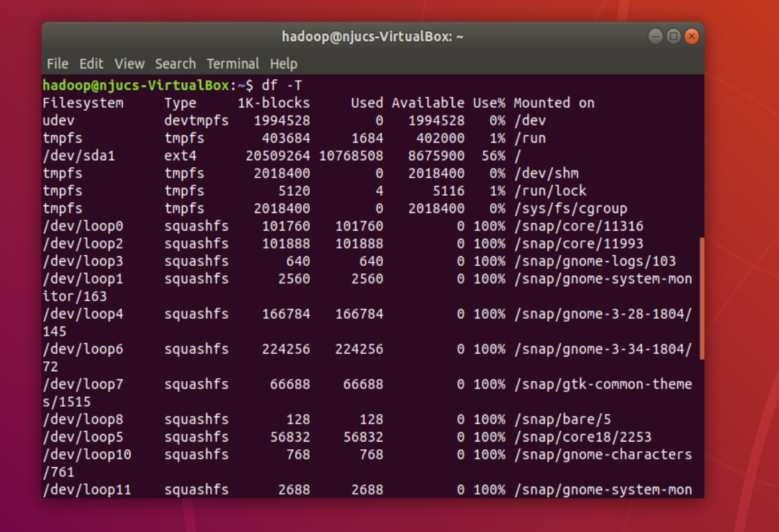
Task: Open the Search menu
Action: [x=175, y=64]
